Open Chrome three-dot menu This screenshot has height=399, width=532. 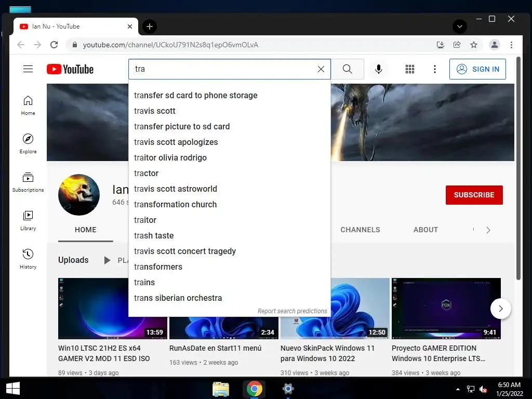[x=511, y=45]
